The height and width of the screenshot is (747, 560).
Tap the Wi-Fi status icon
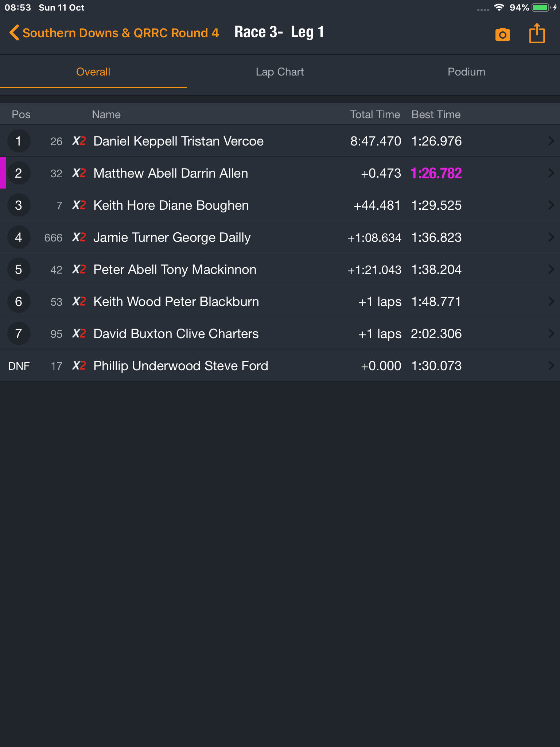point(499,8)
